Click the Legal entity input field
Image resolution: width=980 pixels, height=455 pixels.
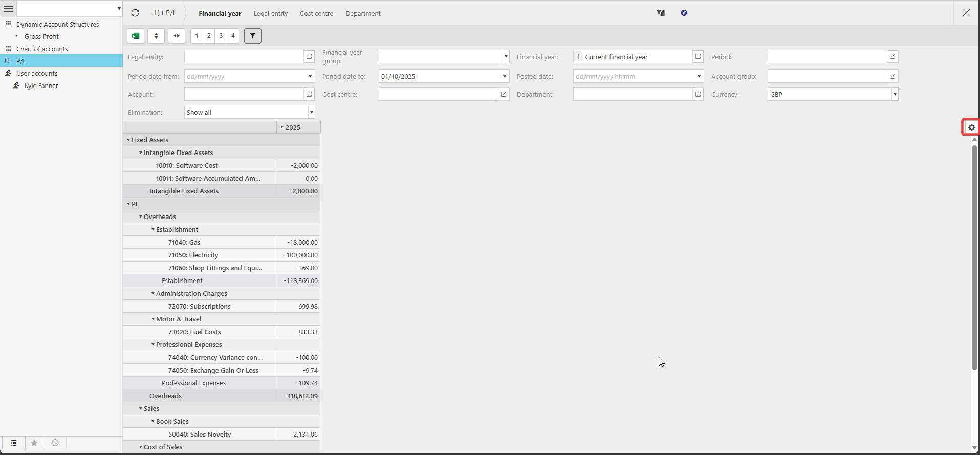pos(244,57)
